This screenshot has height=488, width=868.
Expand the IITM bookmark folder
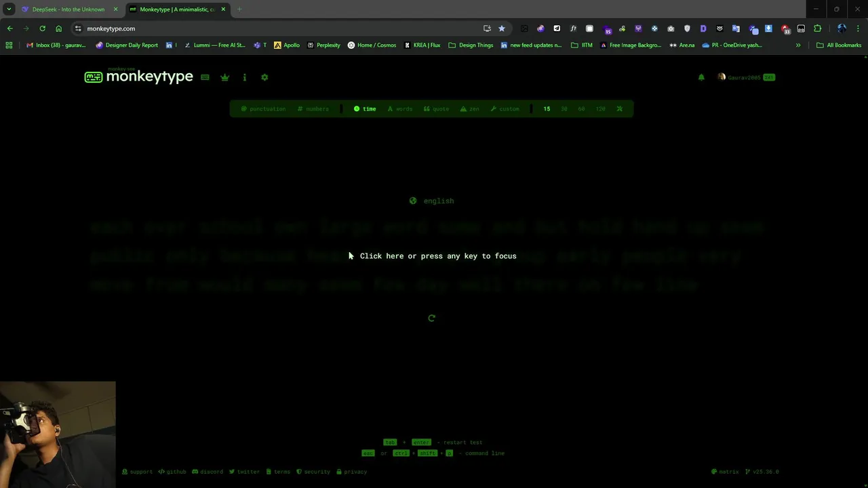[x=582, y=45]
